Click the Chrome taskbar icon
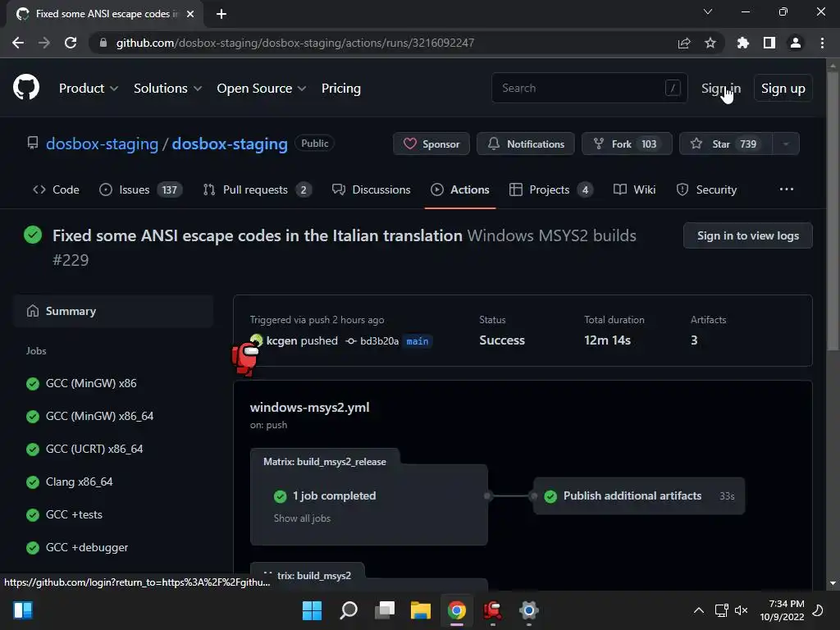The height and width of the screenshot is (630, 840). pyautogui.click(x=456, y=610)
